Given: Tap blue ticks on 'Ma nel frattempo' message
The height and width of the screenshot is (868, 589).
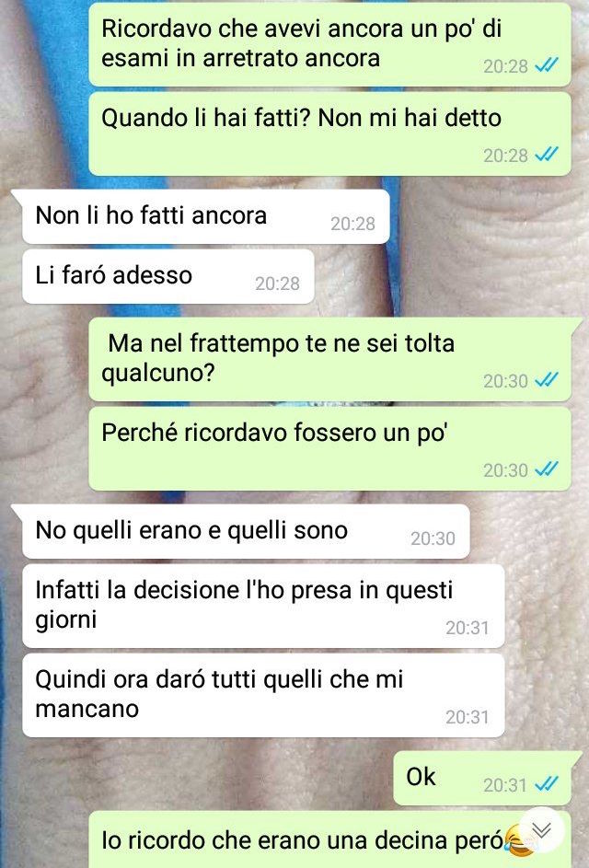Looking at the screenshot, I should (547, 380).
